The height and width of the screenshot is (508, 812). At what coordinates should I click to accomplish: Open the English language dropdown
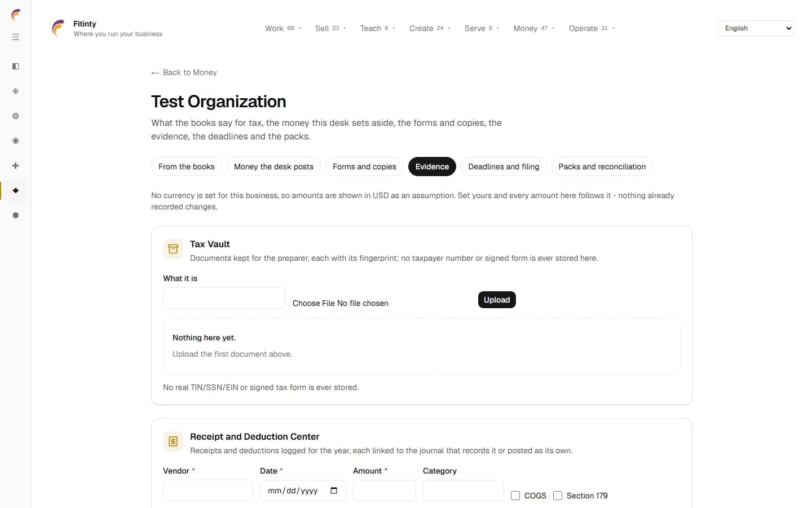[756, 28]
